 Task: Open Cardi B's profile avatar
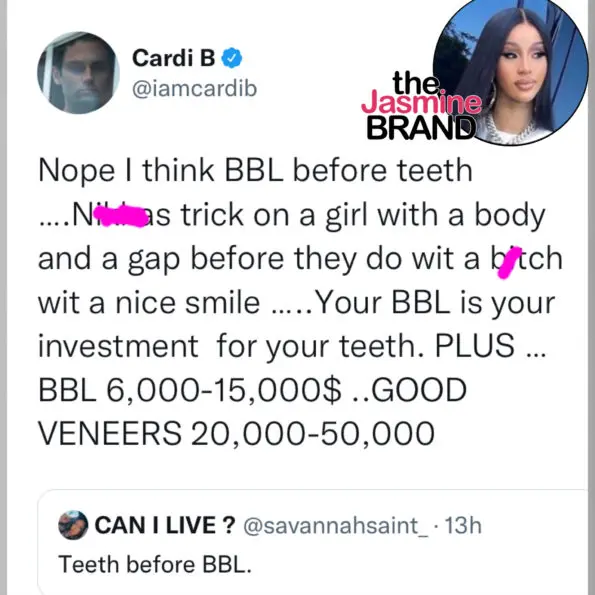(x=79, y=72)
